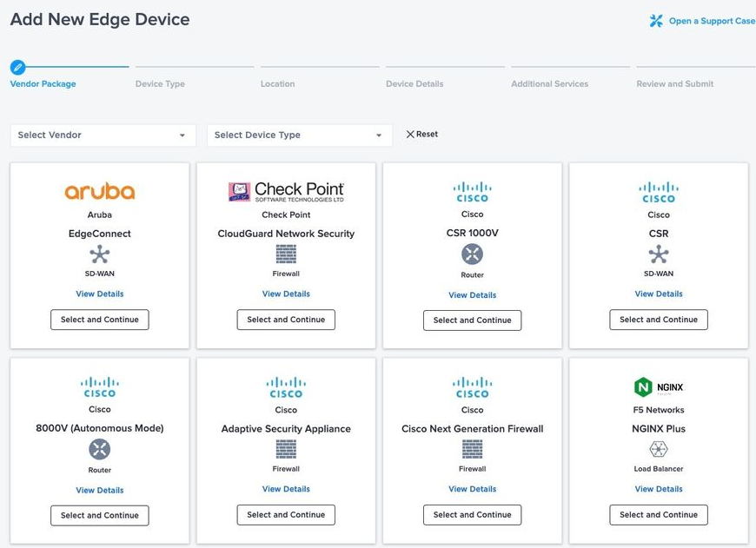Go to the Location step

click(x=278, y=84)
